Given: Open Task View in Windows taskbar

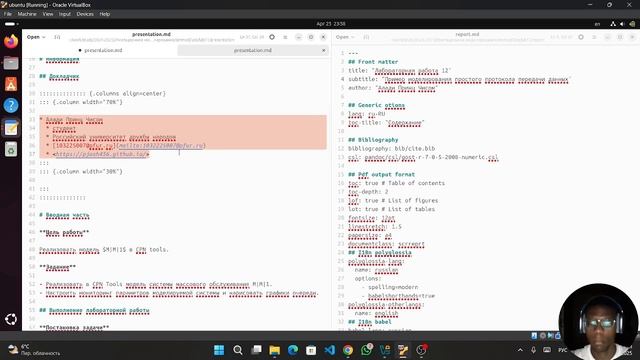Looking at the screenshot, I should coord(256,350).
